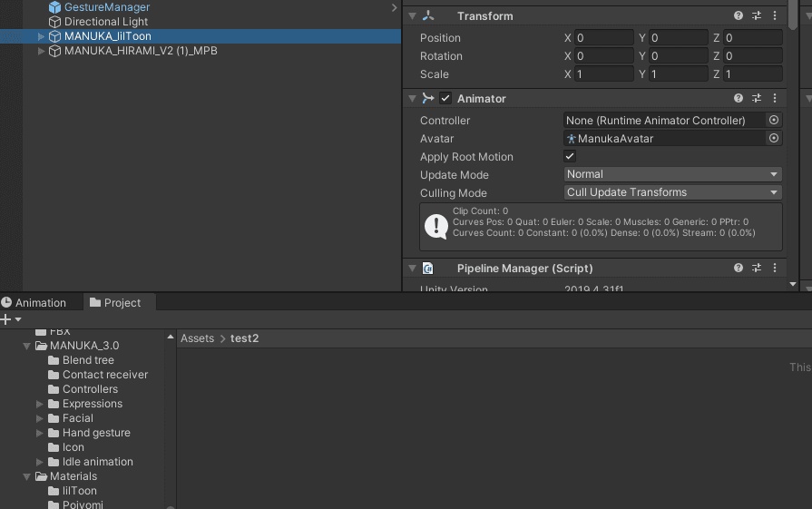Click the Animator component icon

[x=427, y=98]
